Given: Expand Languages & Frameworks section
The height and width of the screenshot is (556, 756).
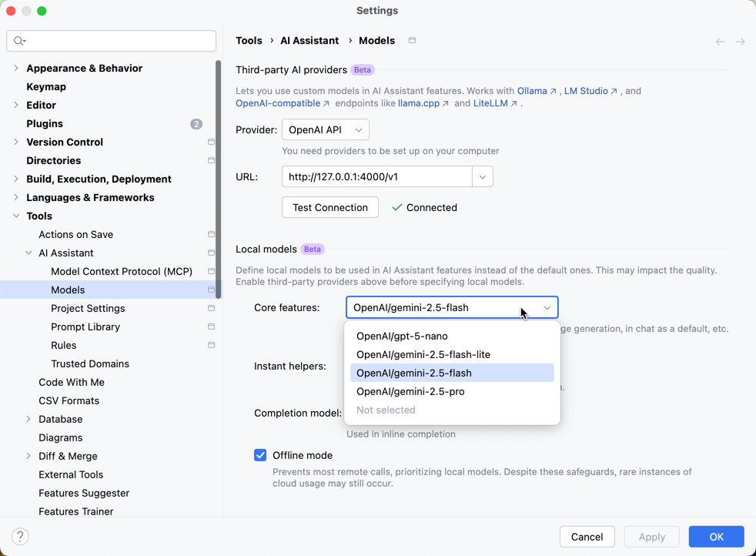Looking at the screenshot, I should [x=16, y=197].
